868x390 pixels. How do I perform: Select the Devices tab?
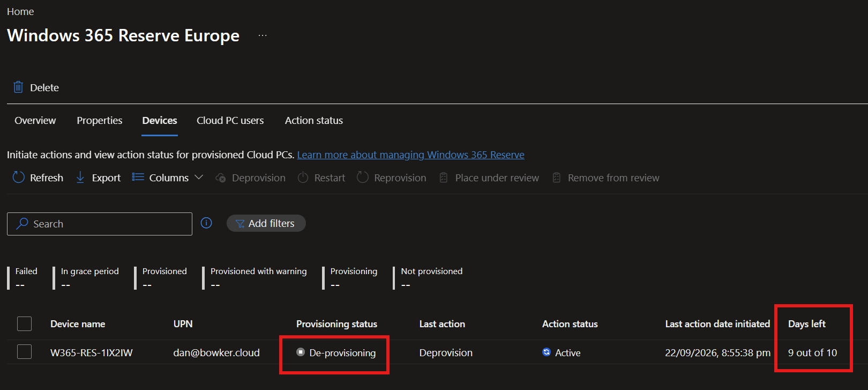coord(160,121)
